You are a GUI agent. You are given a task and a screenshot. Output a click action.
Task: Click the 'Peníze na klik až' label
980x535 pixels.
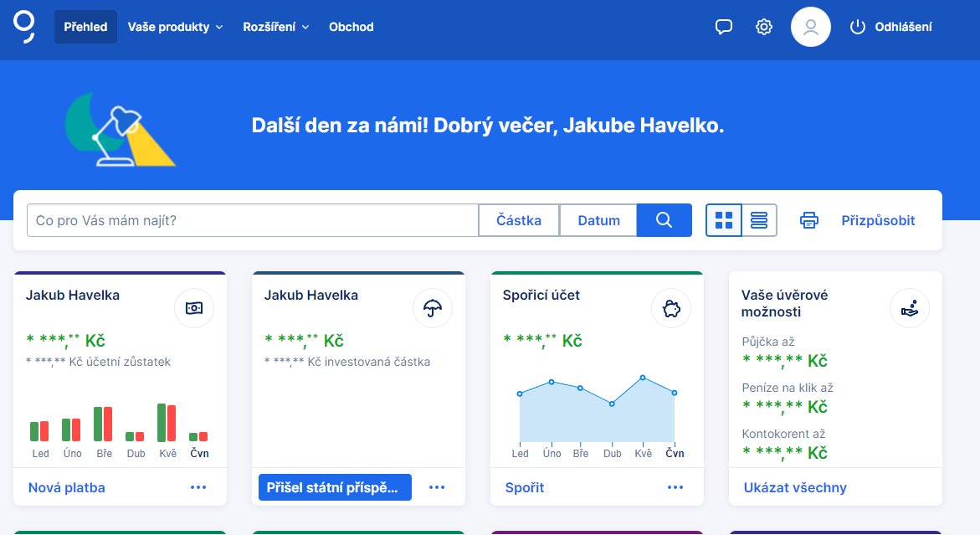tap(788, 388)
